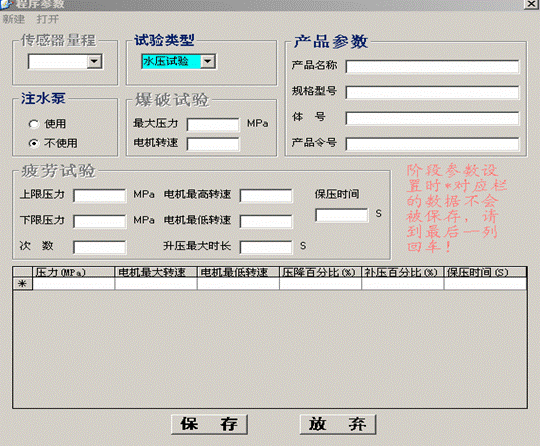
Task: Click the 最大压力 input field
Action: (x=213, y=125)
